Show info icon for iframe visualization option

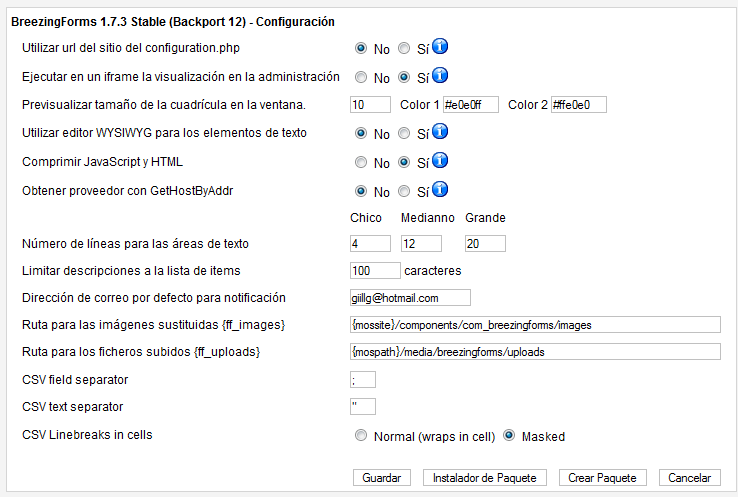click(440, 75)
